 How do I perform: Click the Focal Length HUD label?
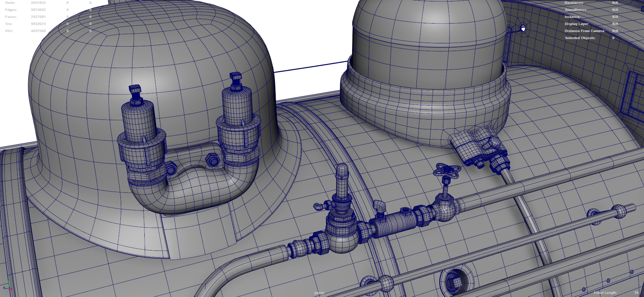click(x=605, y=293)
